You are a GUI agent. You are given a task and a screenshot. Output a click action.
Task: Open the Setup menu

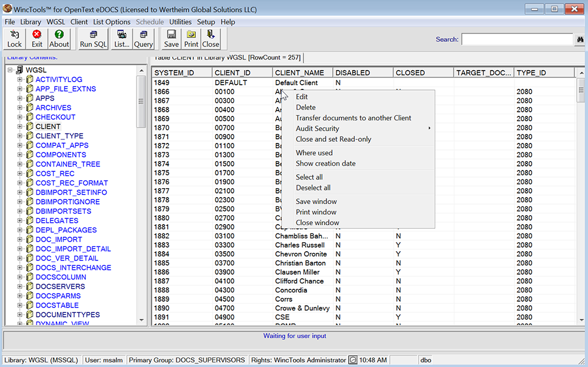206,22
